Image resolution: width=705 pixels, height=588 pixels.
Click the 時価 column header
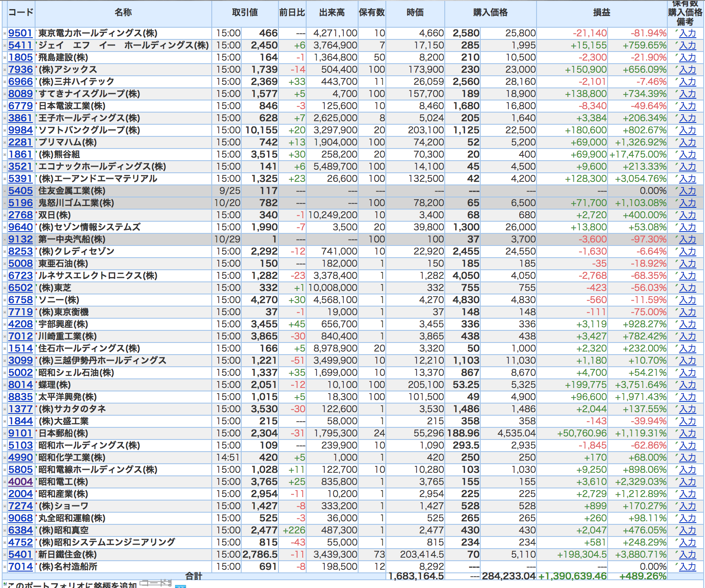coord(415,13)
